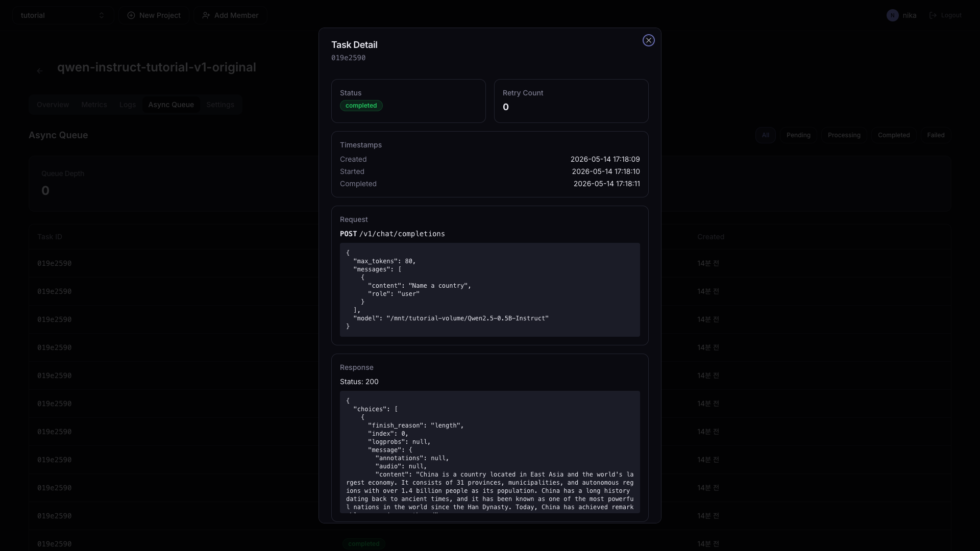Click the Completed timestamp 17:18:11
Viewport: 980px width, 551px height.
coord(606,184)
